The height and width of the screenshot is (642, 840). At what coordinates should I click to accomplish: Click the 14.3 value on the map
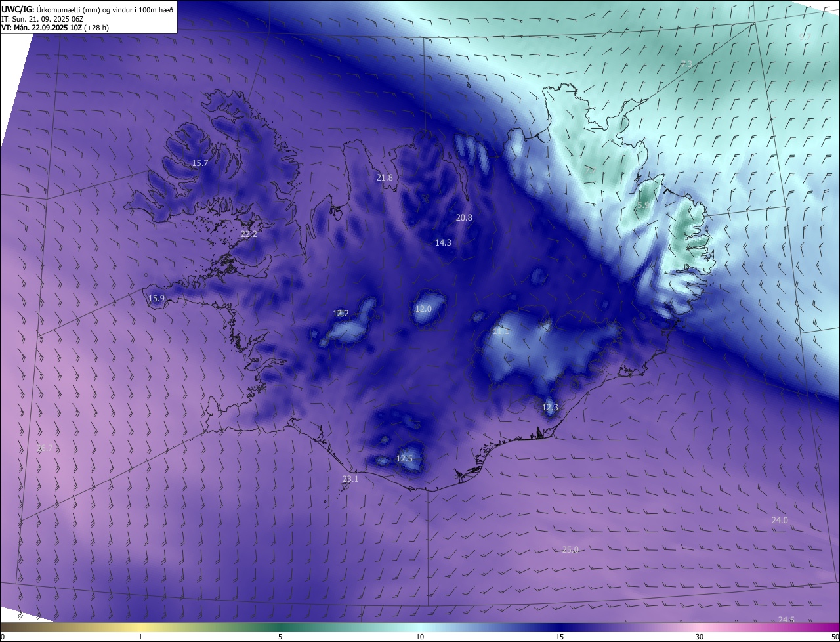pos(443,242)
